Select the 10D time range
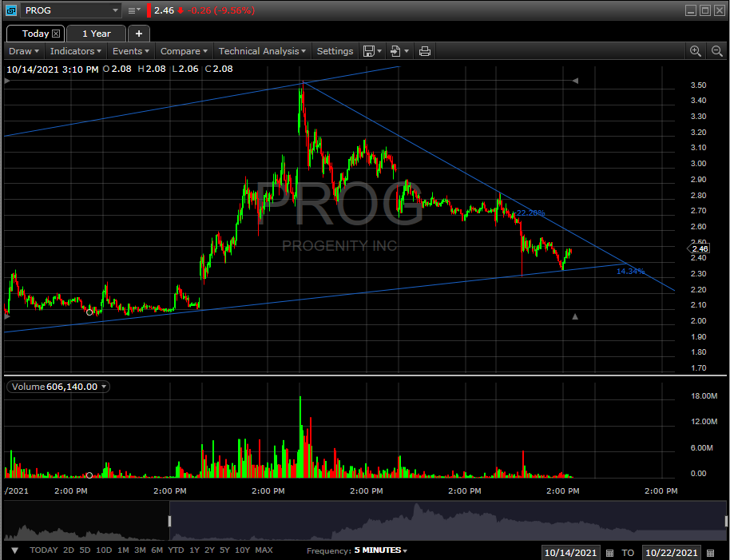This screenshot has height=560, width=730. pyautogui.click(x=103, y=550)
